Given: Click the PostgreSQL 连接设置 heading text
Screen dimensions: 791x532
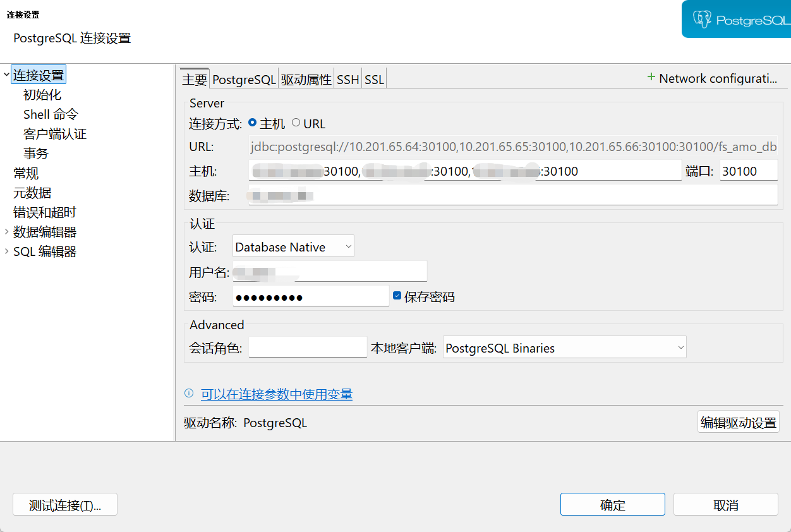Looking at the screenshot, I should 72,38.
